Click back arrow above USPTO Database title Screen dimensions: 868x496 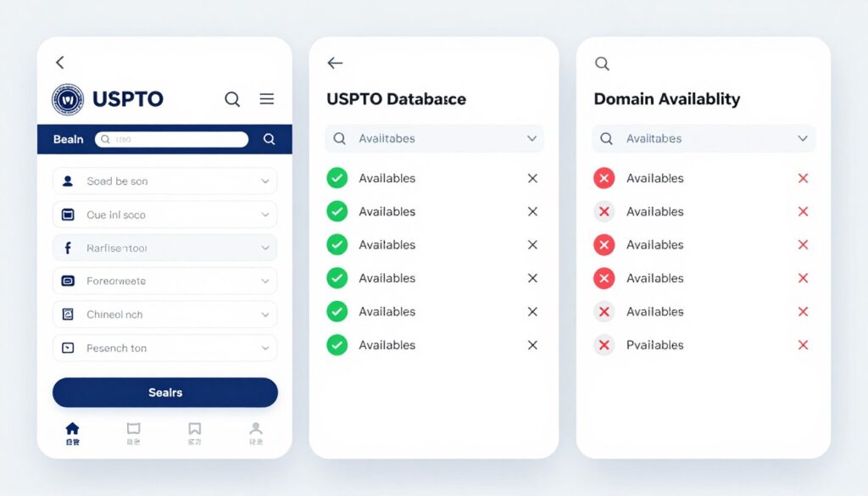tap(335, 63)
